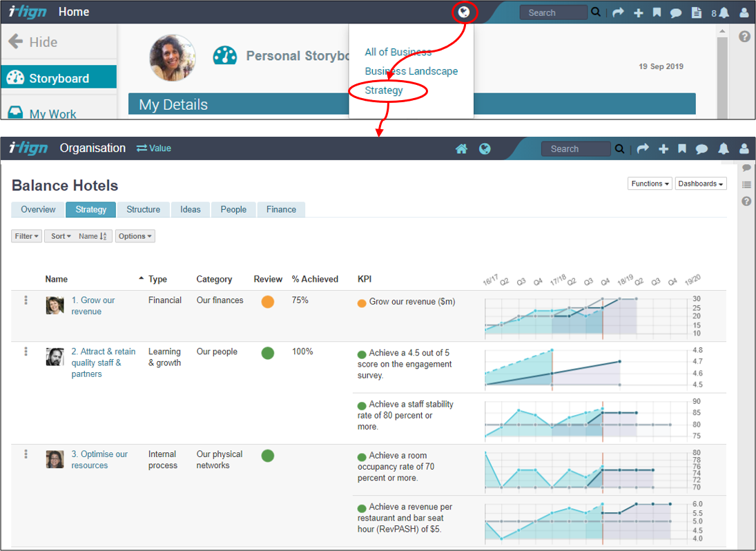Click the search magnifier in Home header
Image resolution: width=756 pixels, height=551 pixels.
coord(596,12)
